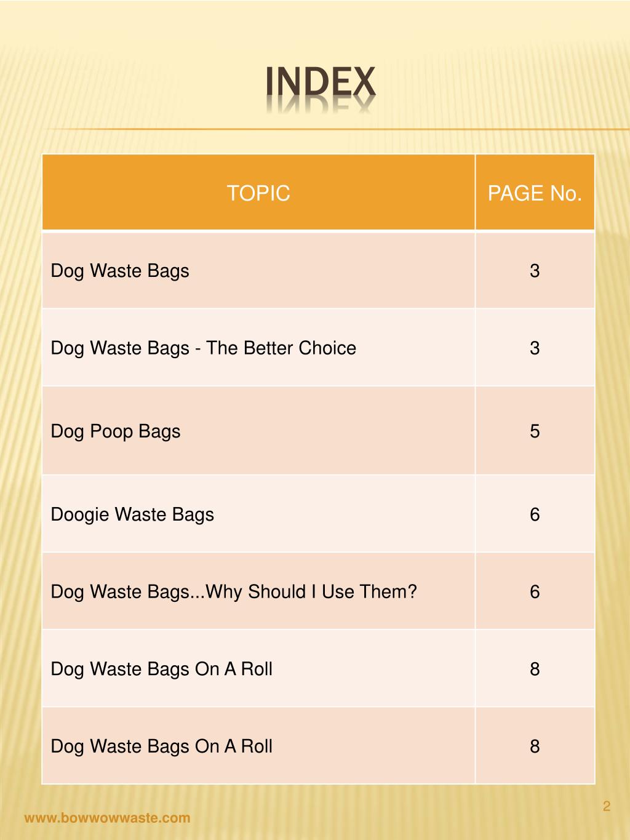Click page number 6 beside "Why Should I Use Them?"
The image size is (630, 840).
tap(535, 591)
